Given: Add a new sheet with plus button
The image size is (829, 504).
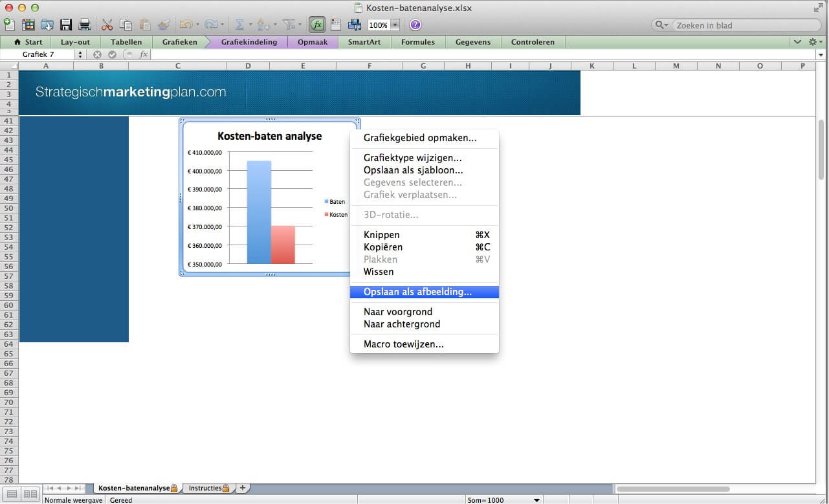Looking at the screenshot, I should [243, 488].
